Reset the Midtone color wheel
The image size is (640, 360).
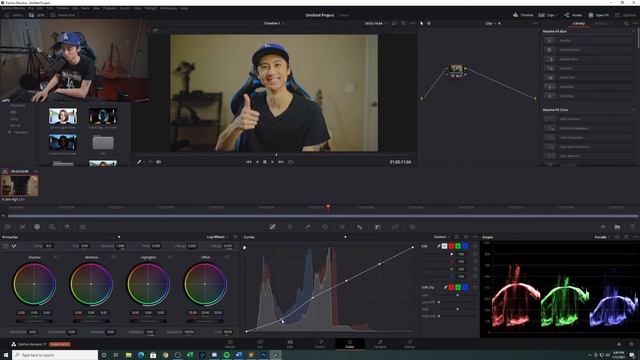(x=113, y=257)
